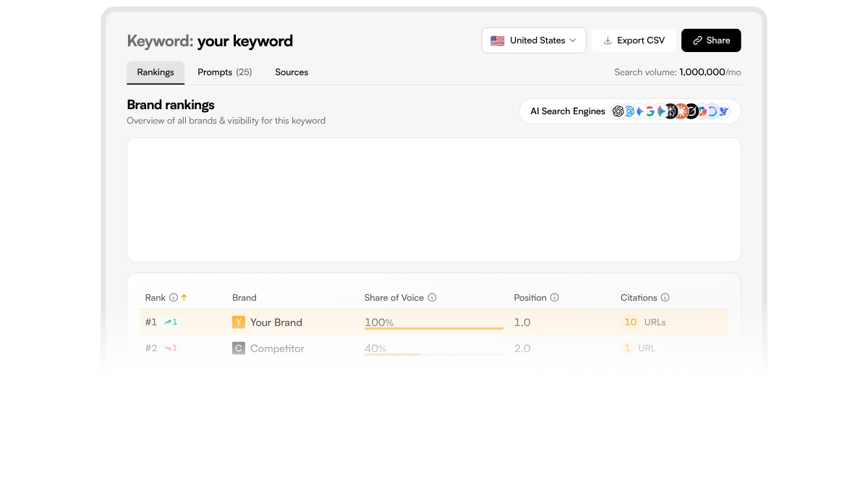The width and height of the screenshot is (868, 488).
Task: Click the green up-trend indicator at #1
Action: pyautogui.click(x=171, y=322)
